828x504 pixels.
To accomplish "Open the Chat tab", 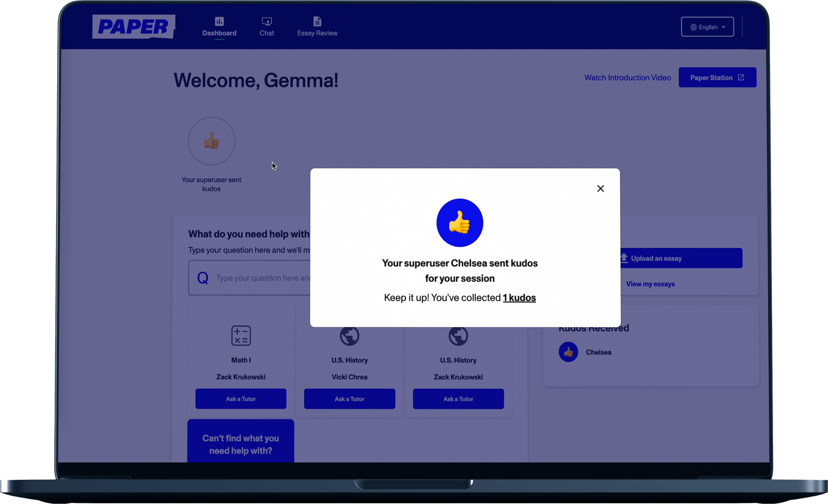I will click(x=266, y=27).
